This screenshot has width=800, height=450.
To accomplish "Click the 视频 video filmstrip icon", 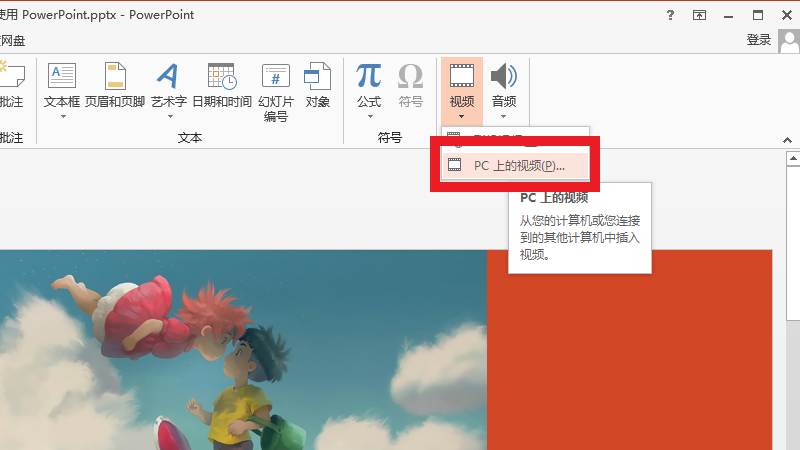I will (x=461, y=76).
